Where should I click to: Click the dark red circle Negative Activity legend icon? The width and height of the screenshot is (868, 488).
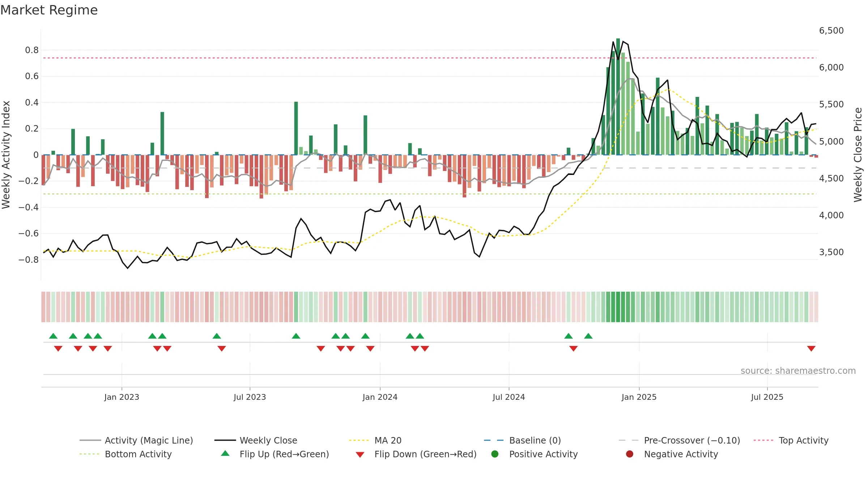coord(630,454)
